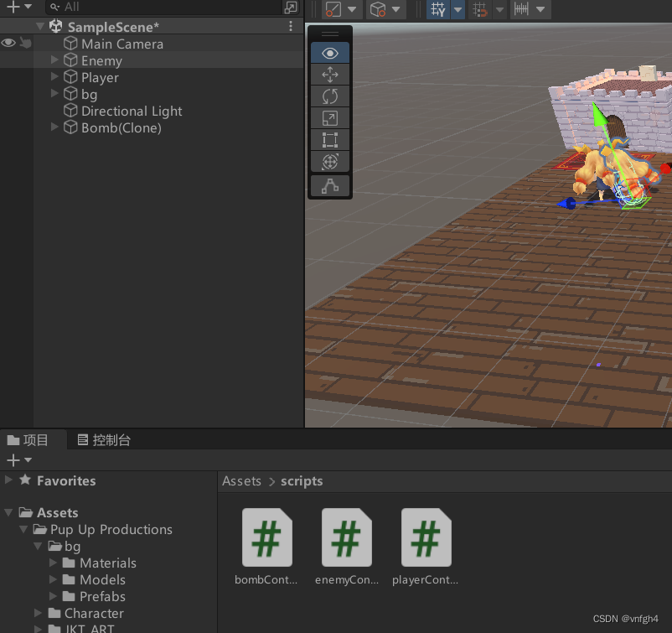This screenshot has height=633, width=672.
Task: Open the handle position dropdown arrow
Action: coord(396,9)
